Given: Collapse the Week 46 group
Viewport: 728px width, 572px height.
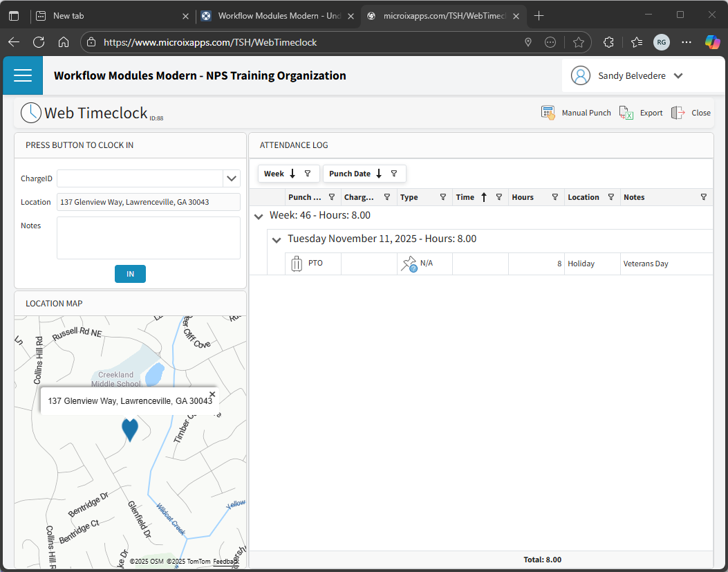Looking at the screenshot, I should tap(259, 216).
